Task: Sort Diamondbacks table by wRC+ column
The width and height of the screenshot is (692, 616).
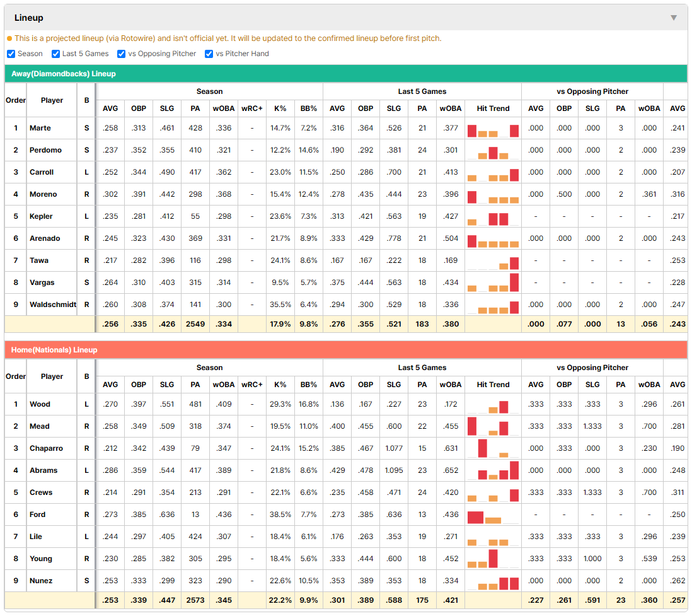Action: tap(252, 108)
